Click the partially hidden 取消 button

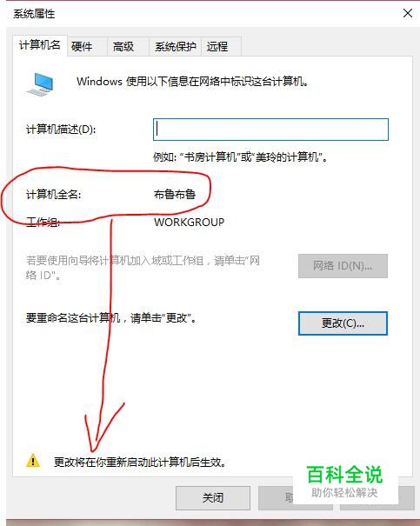pos(276,498)
